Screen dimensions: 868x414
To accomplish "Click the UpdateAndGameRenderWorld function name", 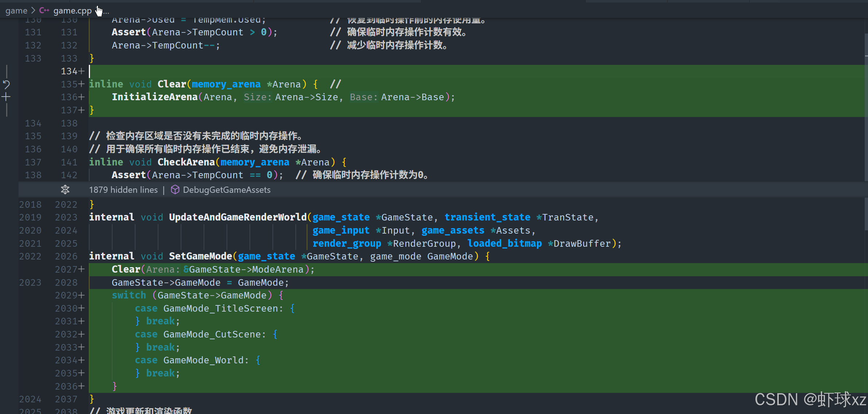I will pos(237,217).
